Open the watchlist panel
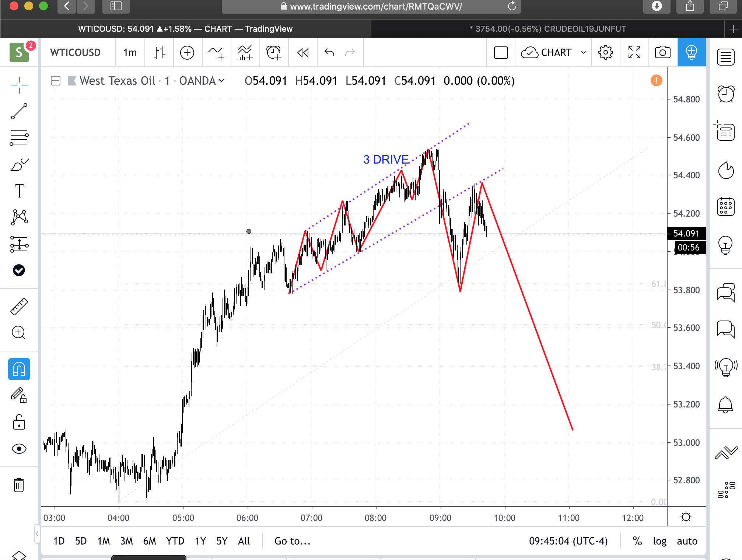 (x=726, y=57)
